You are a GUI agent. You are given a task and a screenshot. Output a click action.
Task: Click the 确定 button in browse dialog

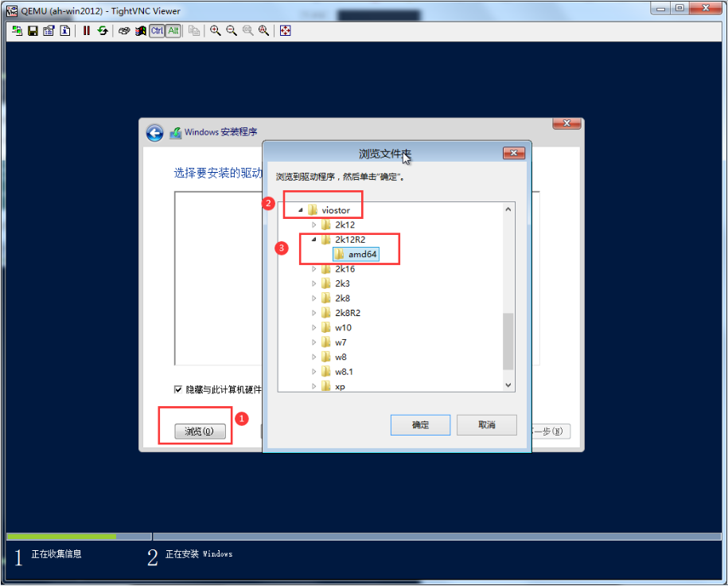tap(420, 425)
